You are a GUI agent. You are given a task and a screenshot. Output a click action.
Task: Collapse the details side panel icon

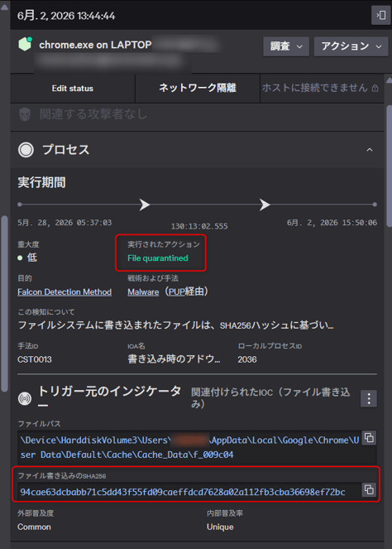pyautogui.click(x=380, y=15)
